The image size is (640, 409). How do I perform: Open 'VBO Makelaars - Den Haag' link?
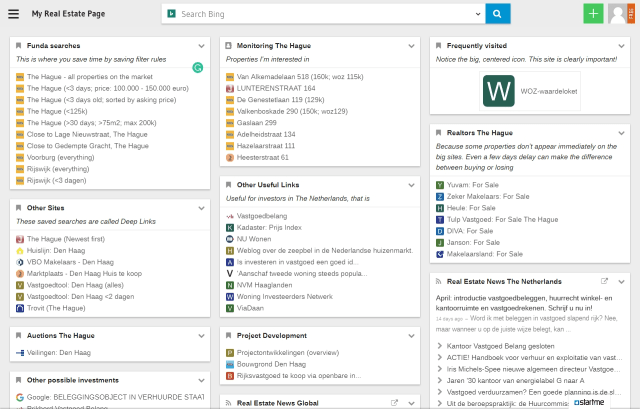70,262
